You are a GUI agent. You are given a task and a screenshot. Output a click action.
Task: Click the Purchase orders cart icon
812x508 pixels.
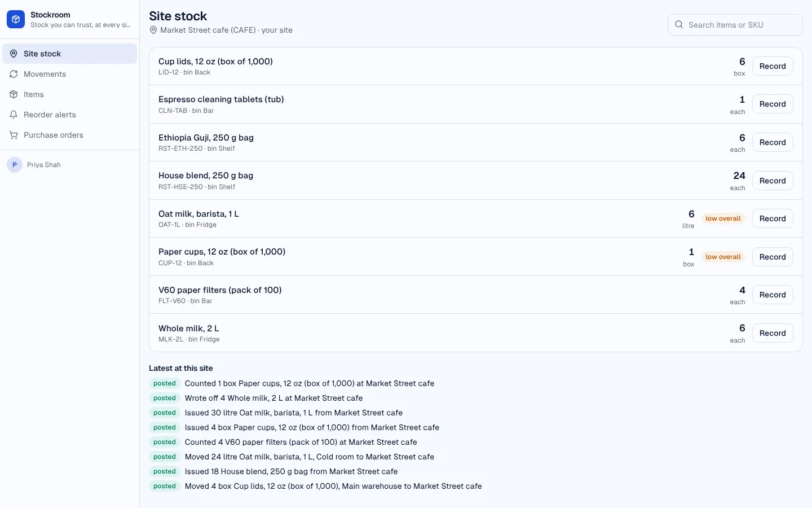(x=14, y=135)
